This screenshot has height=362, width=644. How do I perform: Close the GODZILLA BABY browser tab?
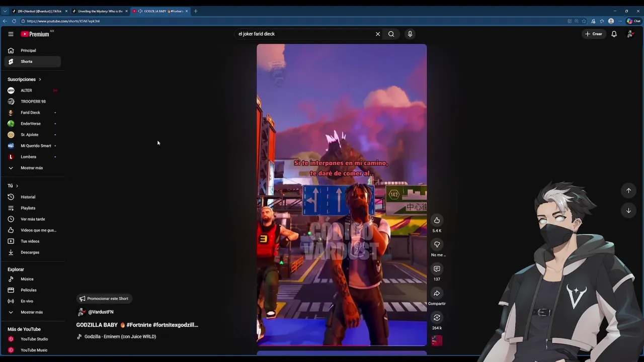187,11
